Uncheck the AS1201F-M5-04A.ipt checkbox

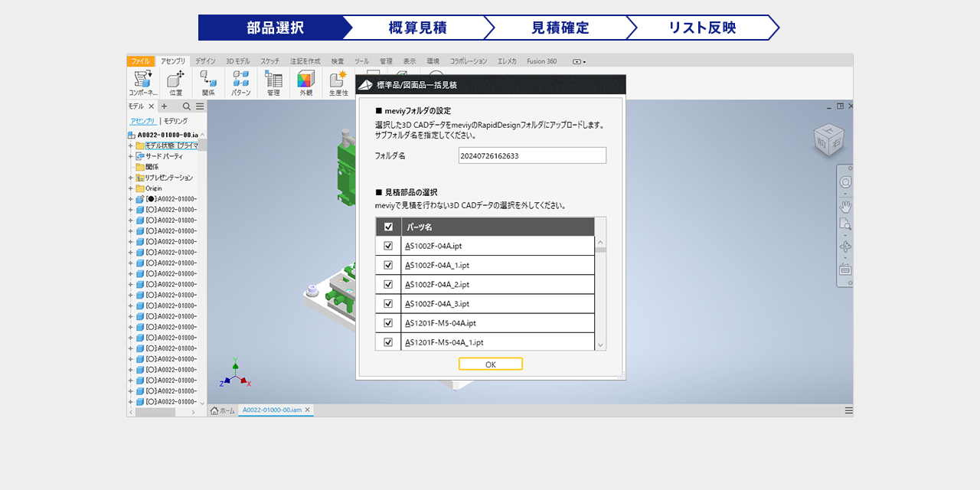[x=388, y=323]
